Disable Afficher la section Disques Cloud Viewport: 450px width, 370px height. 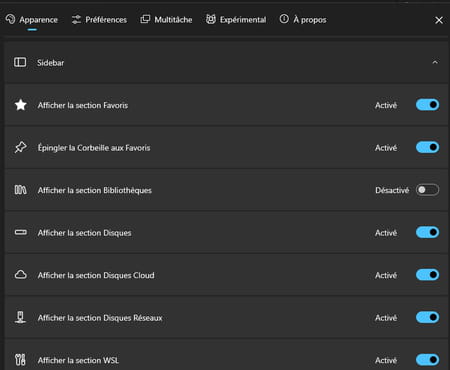tap(427, 275)
